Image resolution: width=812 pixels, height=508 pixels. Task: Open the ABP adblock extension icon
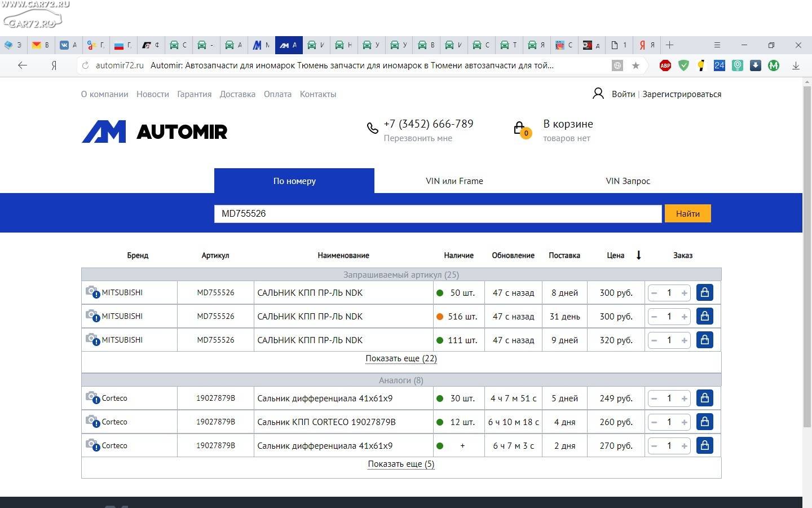[x=665, y=65]
